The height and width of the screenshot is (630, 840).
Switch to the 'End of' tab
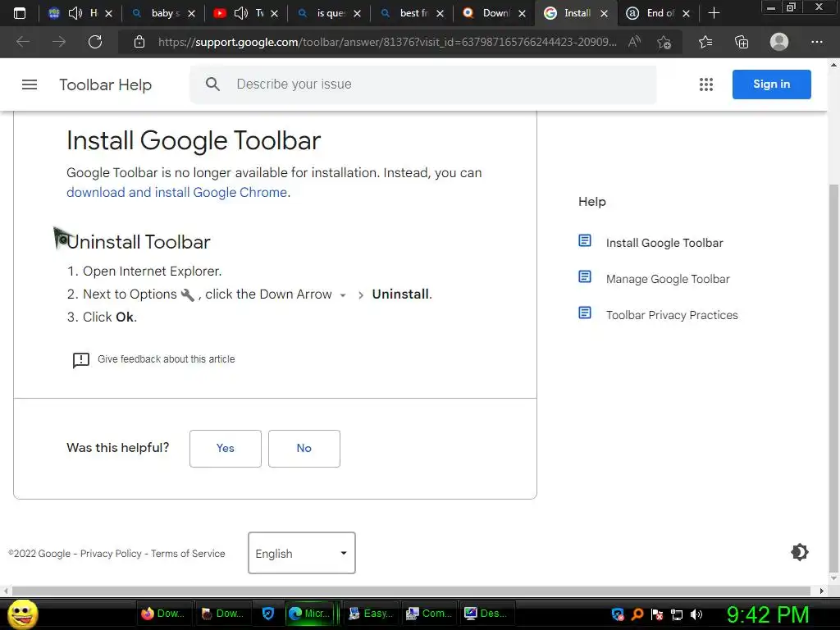tap(659, 13)
